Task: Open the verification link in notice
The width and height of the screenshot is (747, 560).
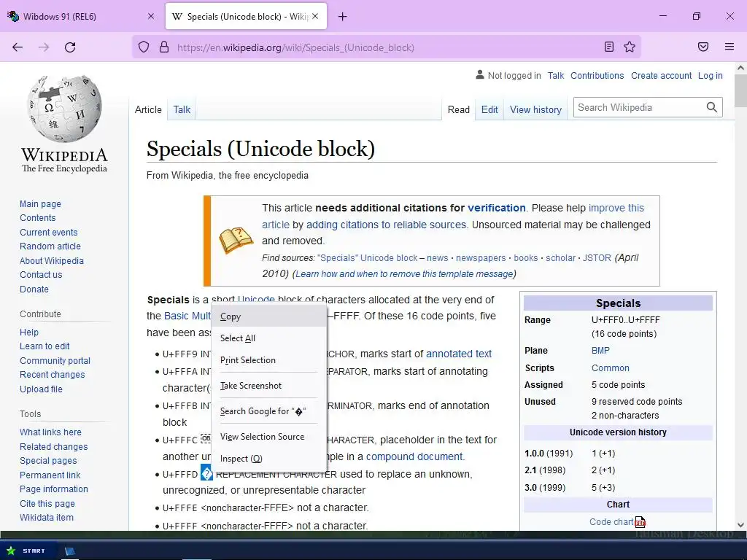Action: click(496, 208)
